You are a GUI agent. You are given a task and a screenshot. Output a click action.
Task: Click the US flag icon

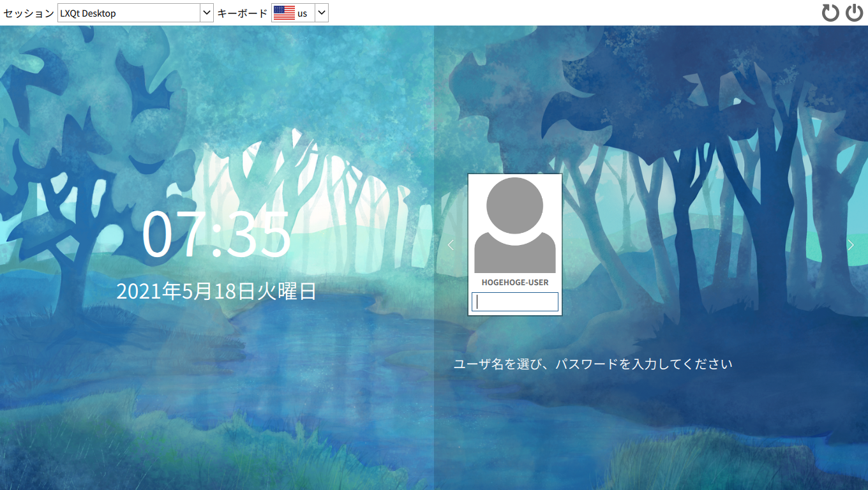point(284,13)
